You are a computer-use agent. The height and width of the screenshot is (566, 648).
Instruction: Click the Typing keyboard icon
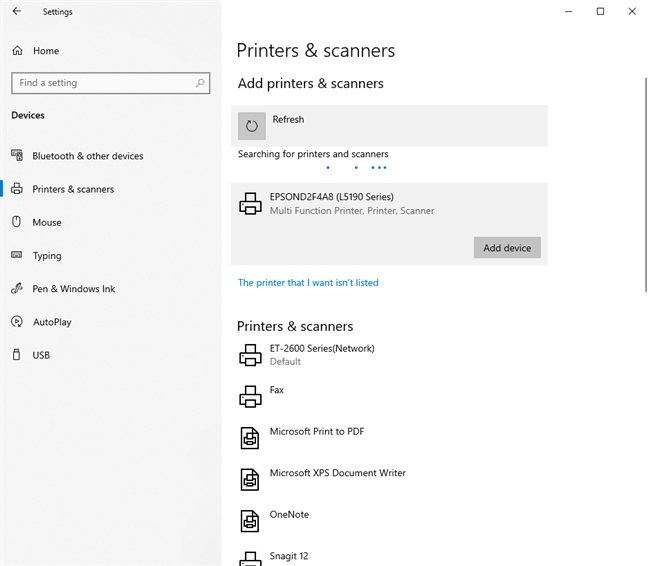[17, 256]
